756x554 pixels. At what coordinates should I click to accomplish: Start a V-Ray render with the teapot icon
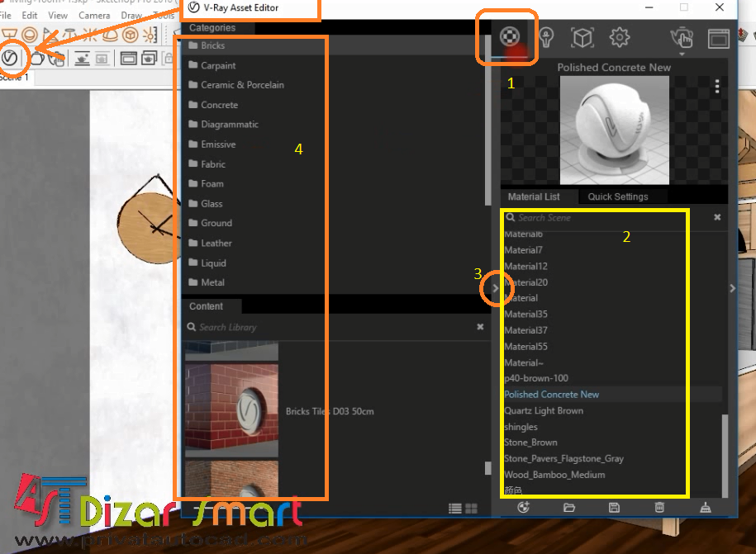pyautogui.click(x=38, y=59)
